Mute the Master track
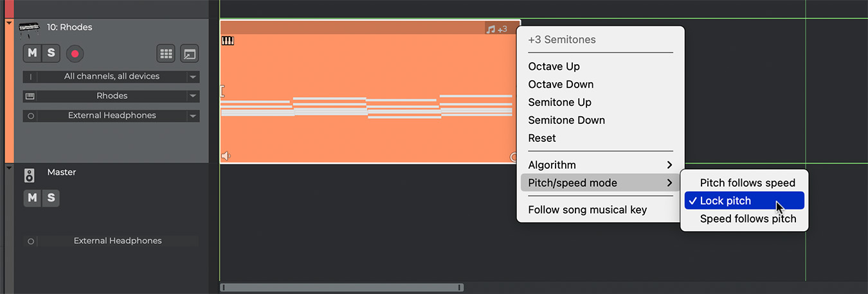 32,198
